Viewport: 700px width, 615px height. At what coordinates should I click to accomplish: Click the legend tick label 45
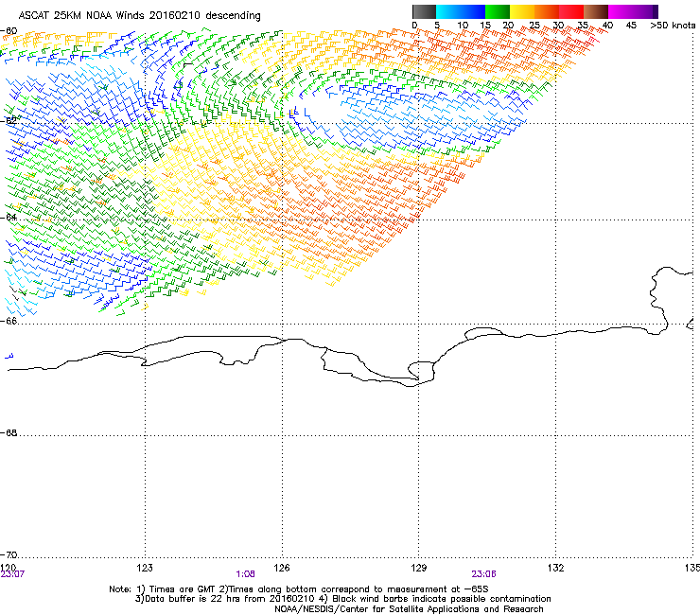[x=631, y=26]
